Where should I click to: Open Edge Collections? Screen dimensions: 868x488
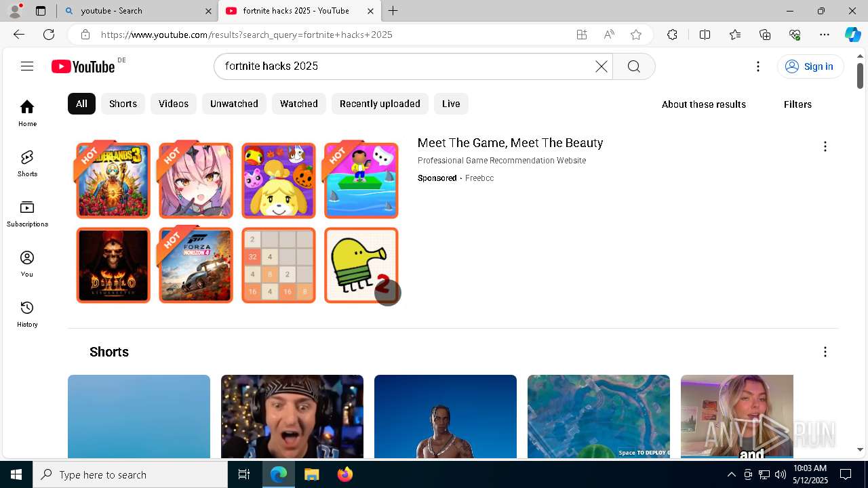[x=765, y=35]
